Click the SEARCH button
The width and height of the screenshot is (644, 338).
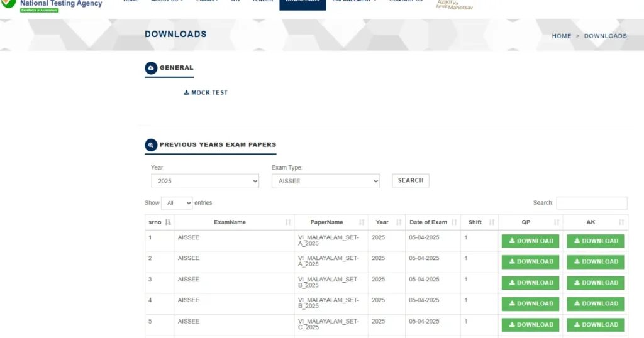(x=411, y=180)
